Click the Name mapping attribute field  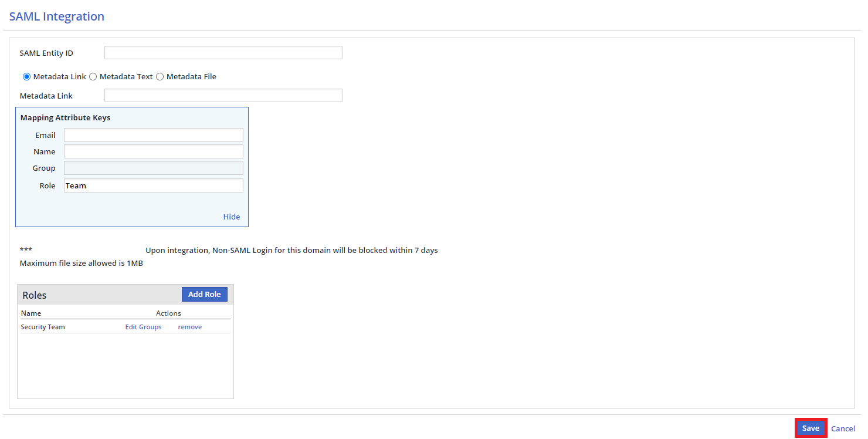pyautogui.click(x=153, y=151)
